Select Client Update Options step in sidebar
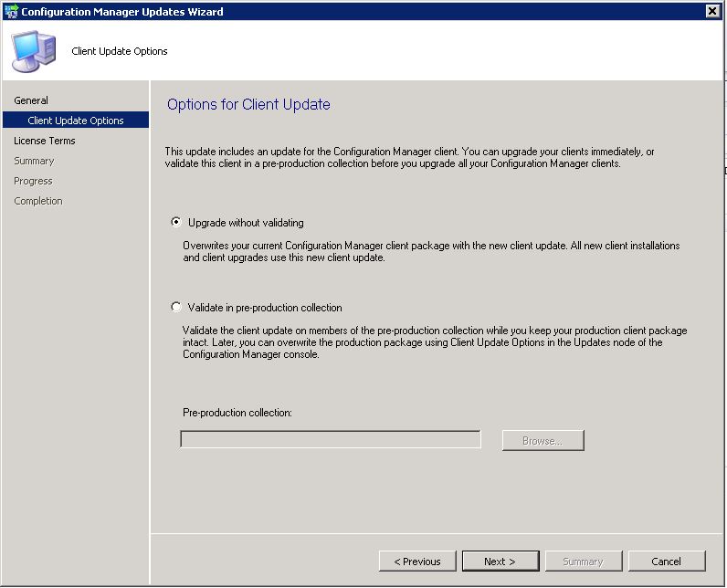The width and height of the screenshot is (727, 588). pyautogui.click(x=76, y=120)
